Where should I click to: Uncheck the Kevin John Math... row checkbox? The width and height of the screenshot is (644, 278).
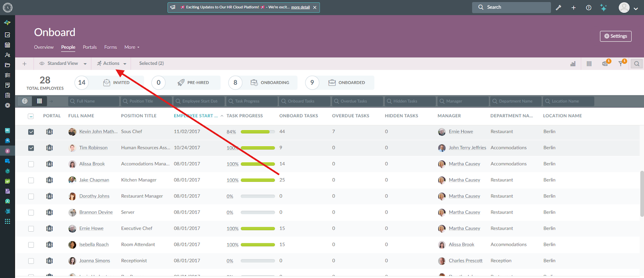tap(31, 132)
